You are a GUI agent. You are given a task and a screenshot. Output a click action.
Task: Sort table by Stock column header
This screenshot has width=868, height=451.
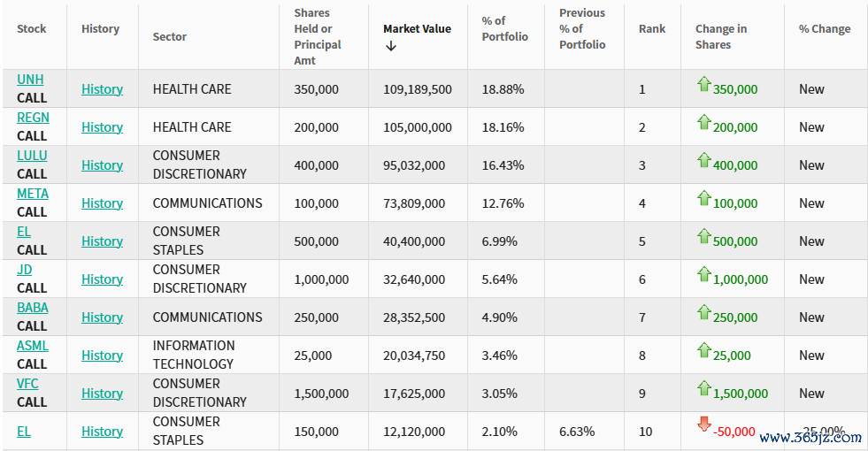pyautogui.click(x=32, y=29)
